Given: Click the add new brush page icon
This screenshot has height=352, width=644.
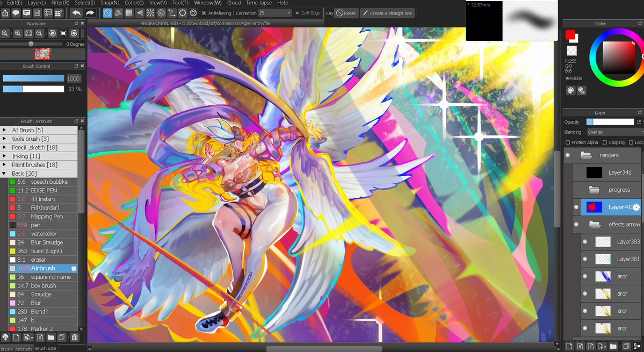Looking at the screenshot, I should click(16, 337).
